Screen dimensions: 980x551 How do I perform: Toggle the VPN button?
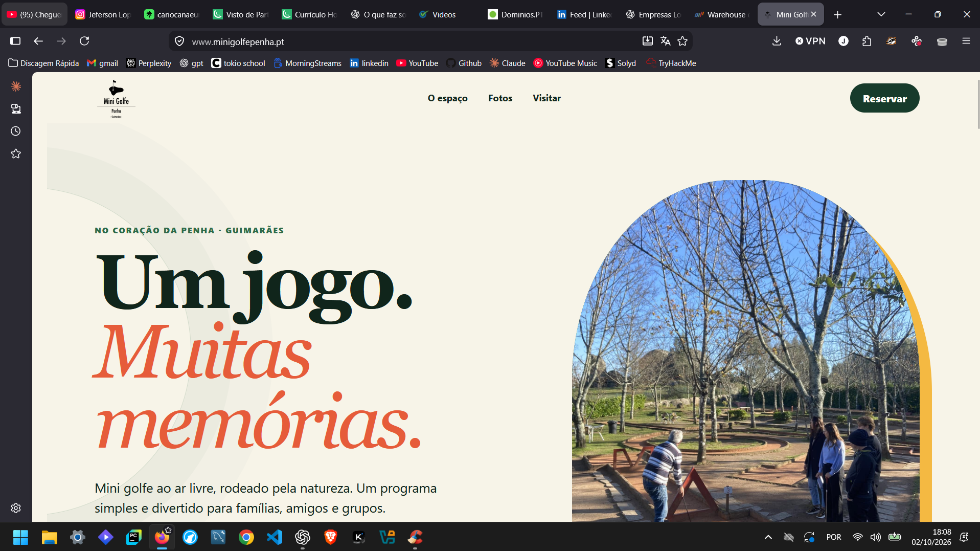(811, 41)
